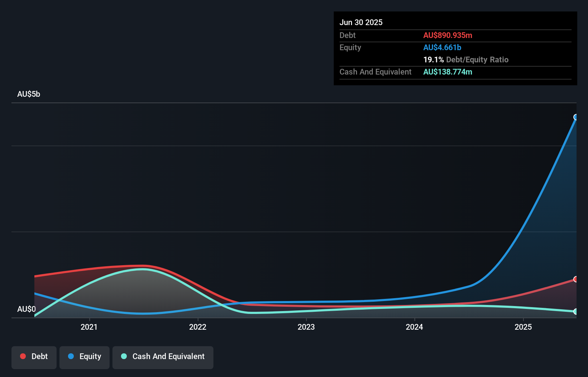
Task: Click the AU$890.935m debt value
Action: click(x=448, y=35)
